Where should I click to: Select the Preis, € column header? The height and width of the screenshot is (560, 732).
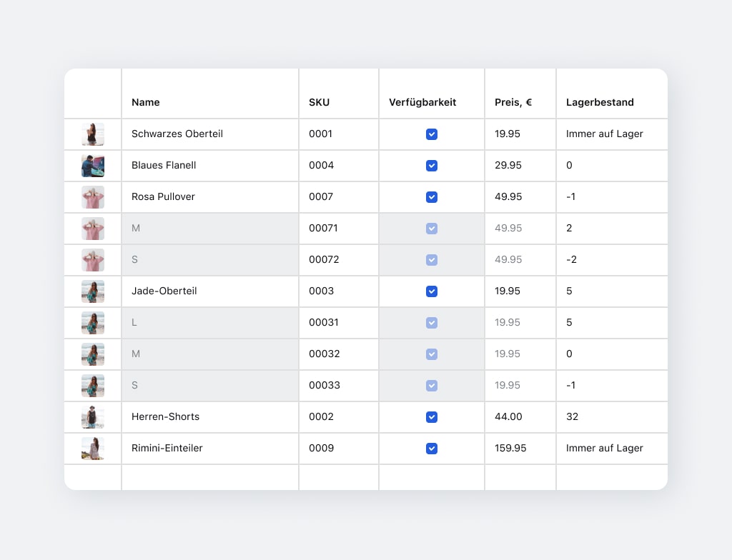click(x=513, y=102)
